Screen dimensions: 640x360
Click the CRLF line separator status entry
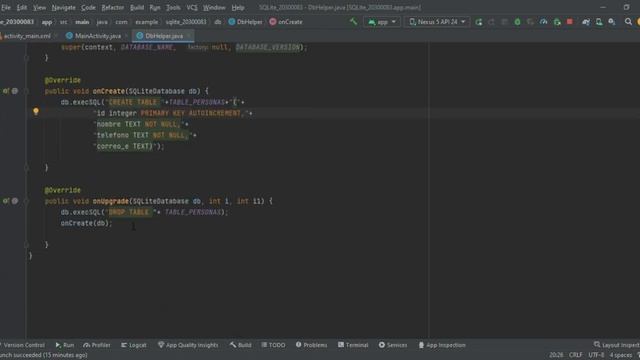click(x=576, y=355)
